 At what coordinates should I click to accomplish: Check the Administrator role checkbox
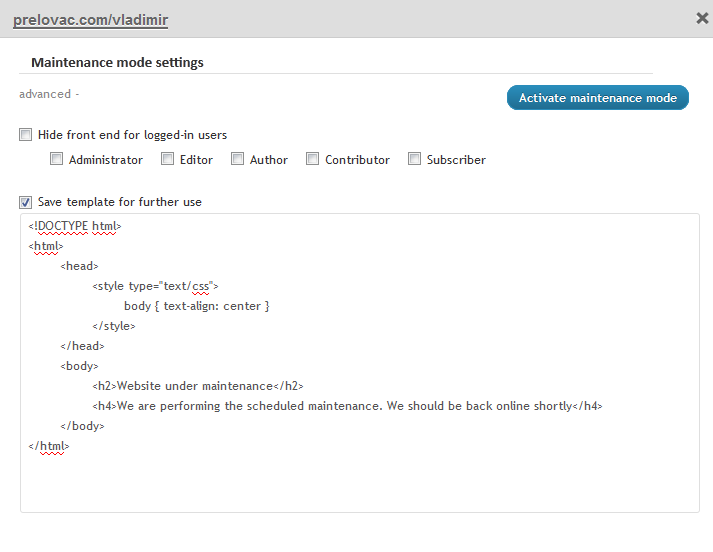(x=57, y=159)
